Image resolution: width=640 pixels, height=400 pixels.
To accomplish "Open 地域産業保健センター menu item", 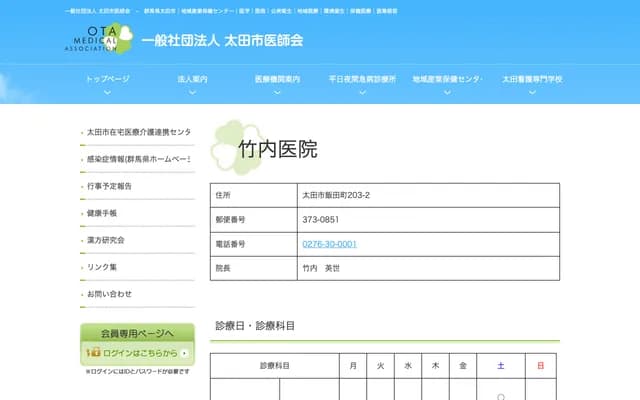I will point(447,79).
